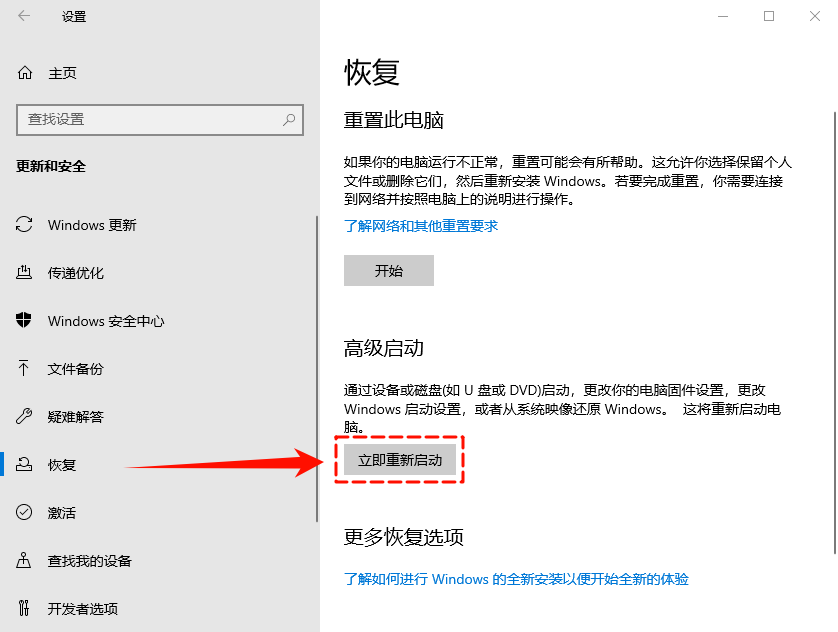Screen dimensions: 838x632
Task: Click the back arrow at top left
Action: point(22,16)
